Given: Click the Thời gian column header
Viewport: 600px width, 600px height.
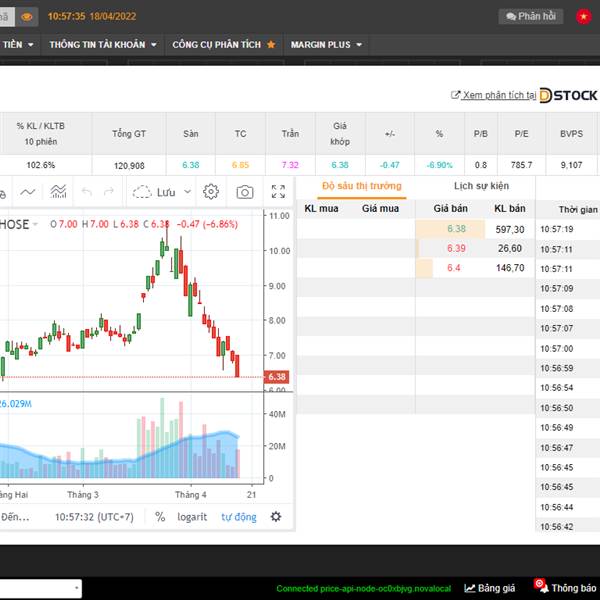Looking at the screenshot, I should coord(578,209).
